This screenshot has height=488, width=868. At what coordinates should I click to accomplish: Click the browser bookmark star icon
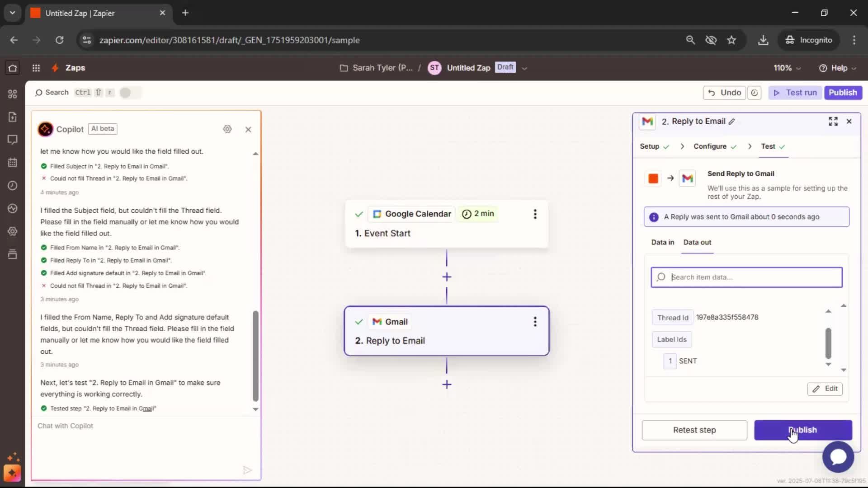tap(731, 40)
